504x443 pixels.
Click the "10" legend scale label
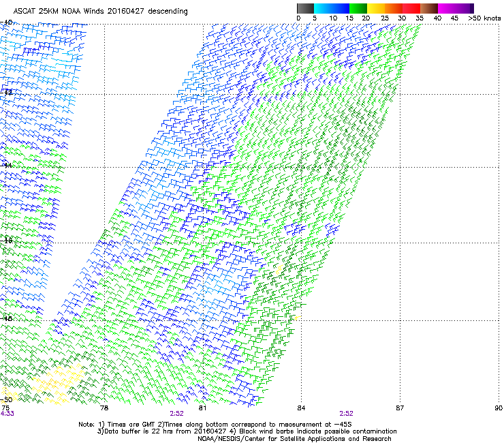point(333,18)
